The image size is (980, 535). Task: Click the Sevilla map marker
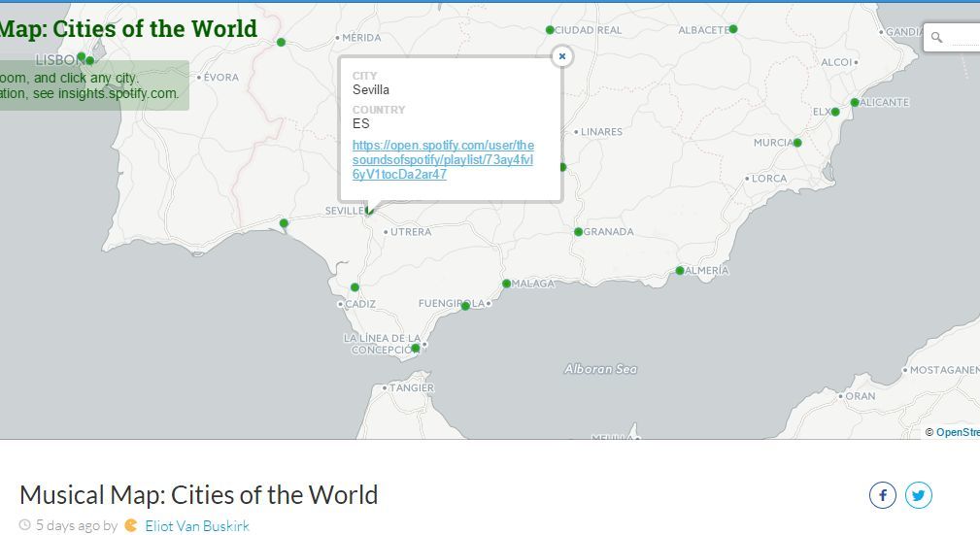pyautogui.click(x=369, y=211)
